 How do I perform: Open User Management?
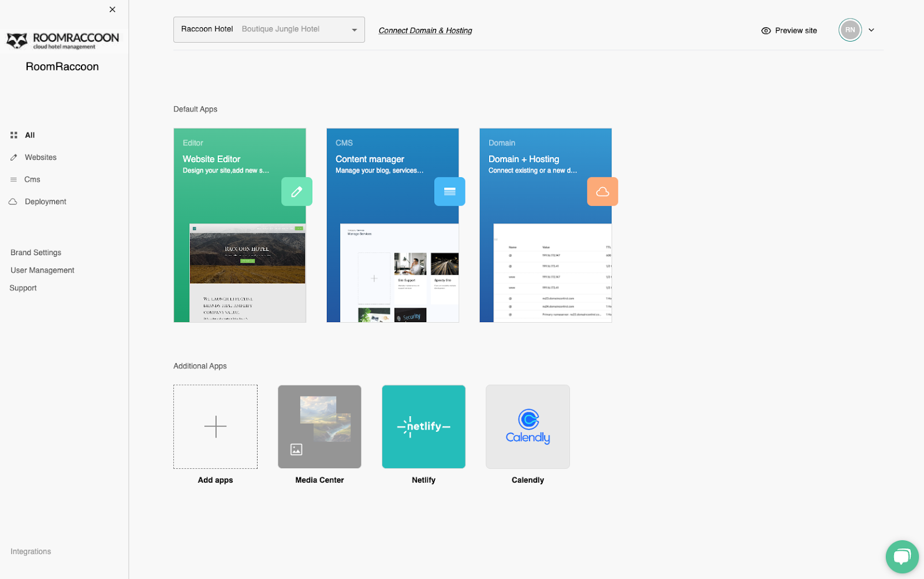(42, 270)
